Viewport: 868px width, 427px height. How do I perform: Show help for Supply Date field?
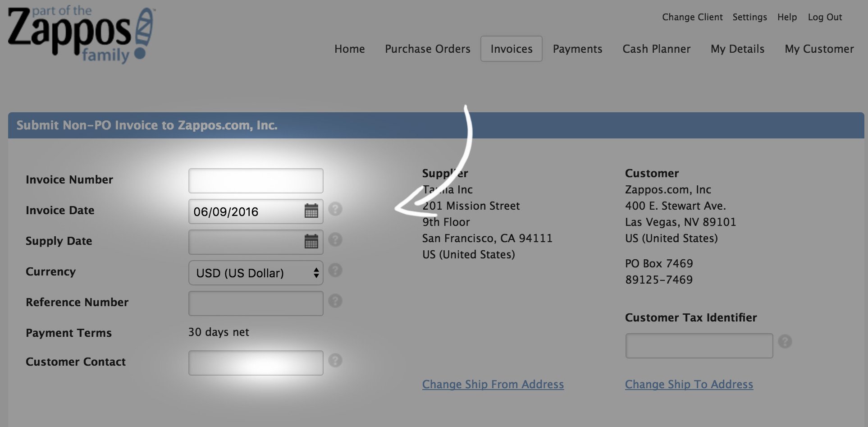tap(335, 239)
